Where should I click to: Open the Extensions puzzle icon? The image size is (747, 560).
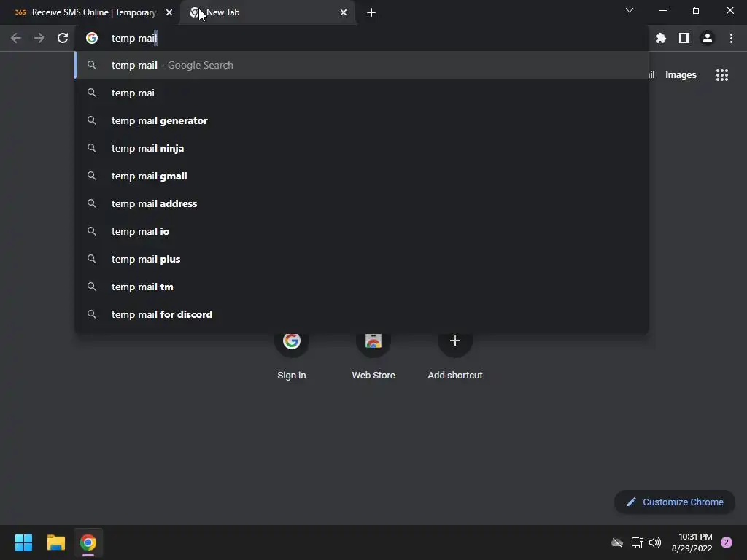pyautogui.click(x=660, y=38)
